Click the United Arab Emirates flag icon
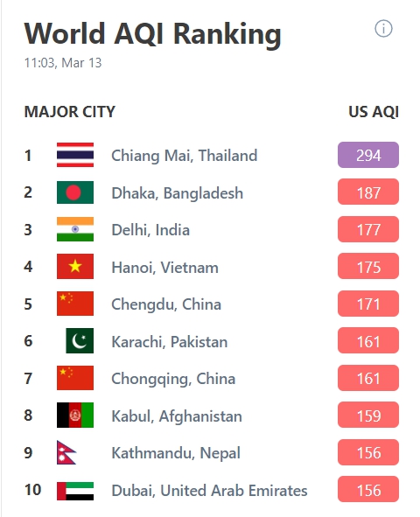This screenshot has height=517, width=420. (75, 491)
